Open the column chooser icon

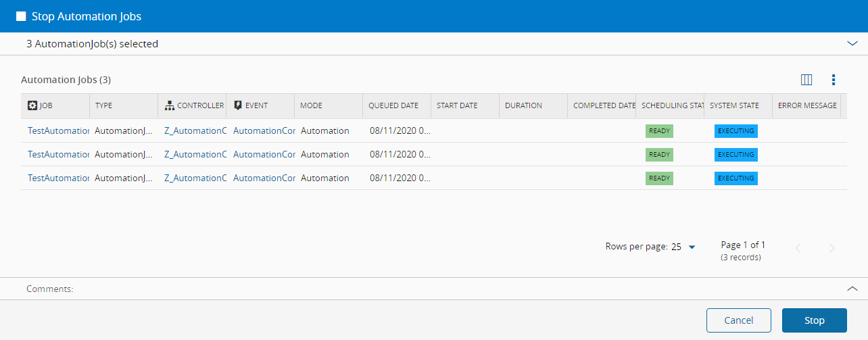click(806, 80)
